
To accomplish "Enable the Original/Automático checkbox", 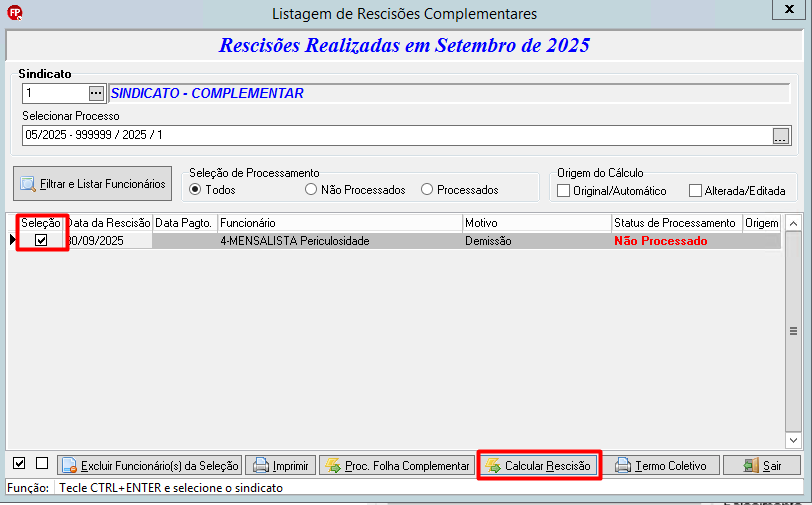I will 563,191.
